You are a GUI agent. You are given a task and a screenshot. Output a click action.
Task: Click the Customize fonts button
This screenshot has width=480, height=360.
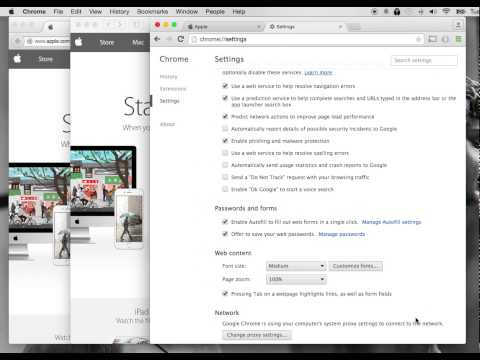click(356, 266)
